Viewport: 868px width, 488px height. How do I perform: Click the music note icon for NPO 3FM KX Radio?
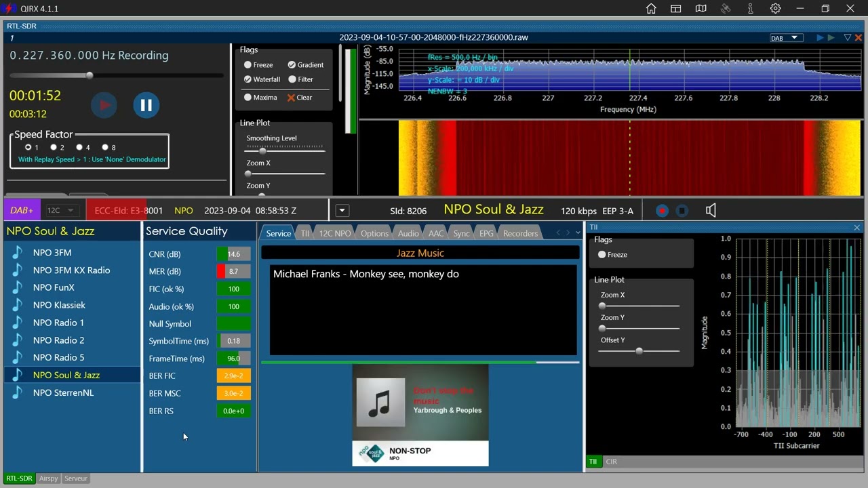point(18,270)
